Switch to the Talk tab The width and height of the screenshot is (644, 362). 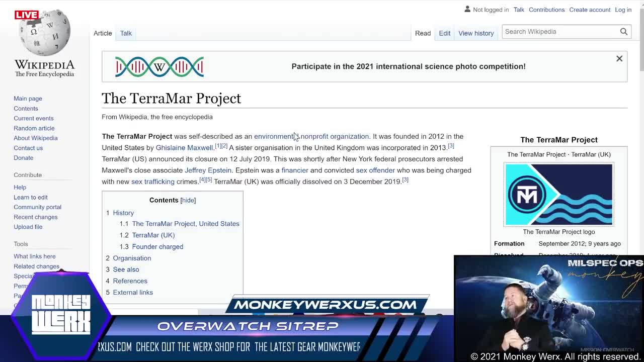tap(126, 33)
